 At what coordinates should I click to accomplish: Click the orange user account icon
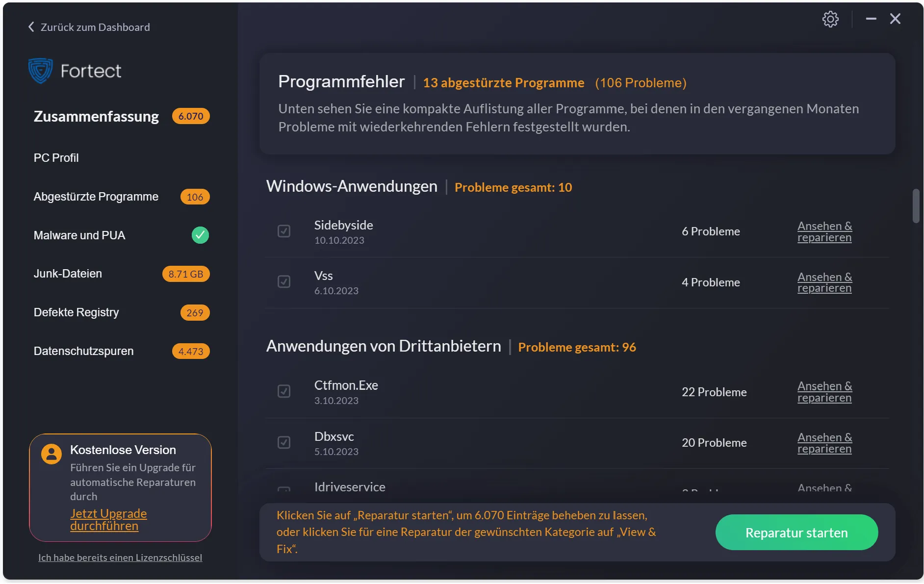(51, 454)
